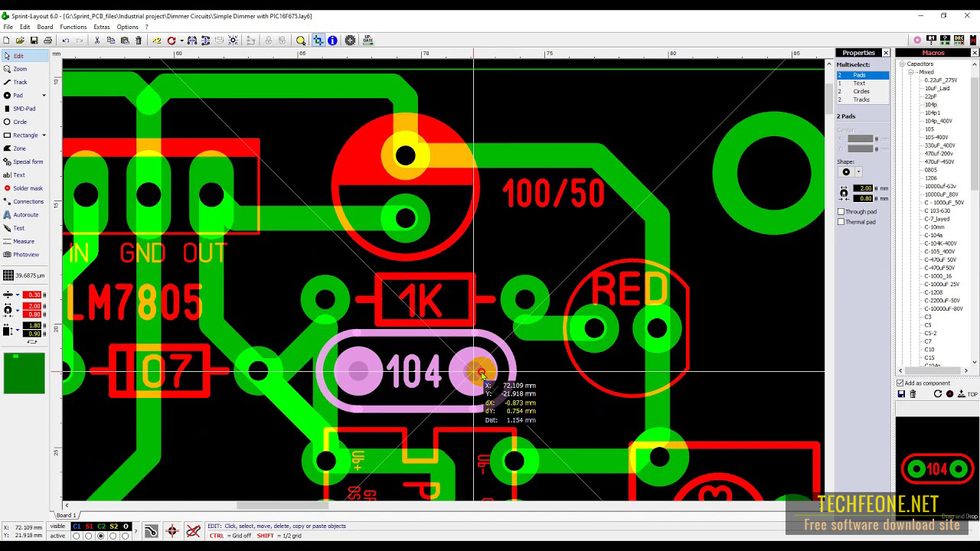Viewport: 980px width, 551px height.
Task: Tick the Add as component checkbox
Action: [900, 383]
